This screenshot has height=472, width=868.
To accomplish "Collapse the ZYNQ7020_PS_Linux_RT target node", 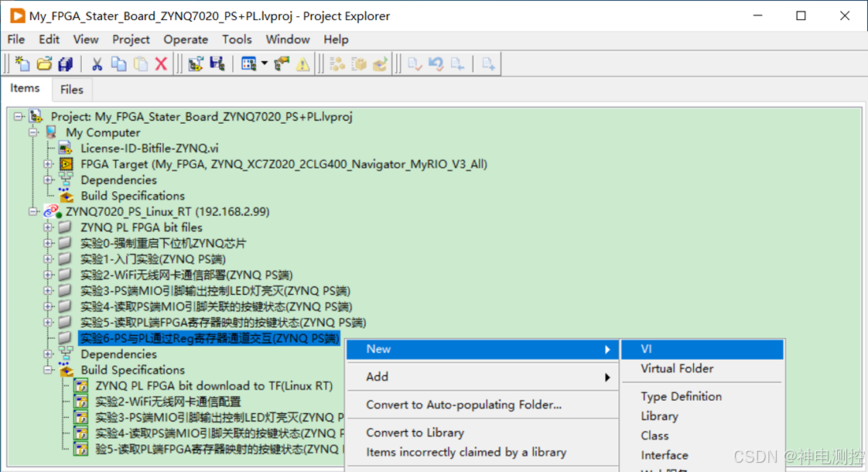I will (x=33, y=211).
